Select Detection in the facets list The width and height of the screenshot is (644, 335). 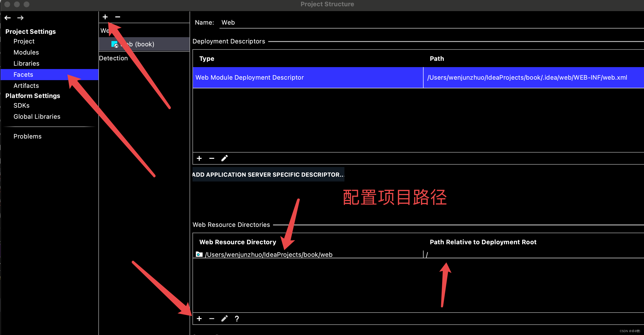[x=113, y=58]
